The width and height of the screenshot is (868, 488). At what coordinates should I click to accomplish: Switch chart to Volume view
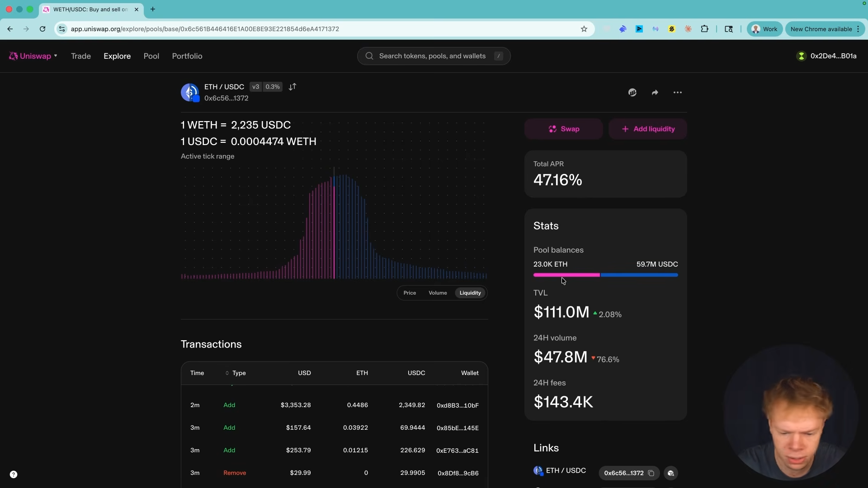438,293
